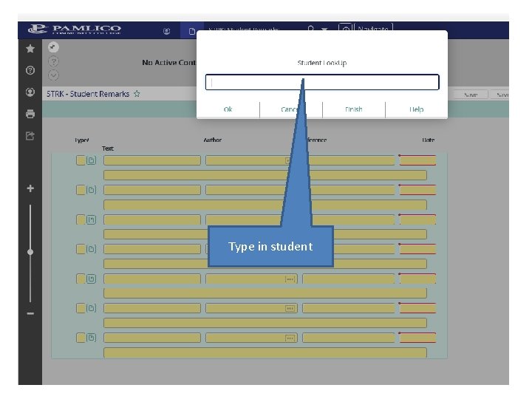Open the person profile icon in sidebar
532x399 pixels.
[x=30, y=92]
